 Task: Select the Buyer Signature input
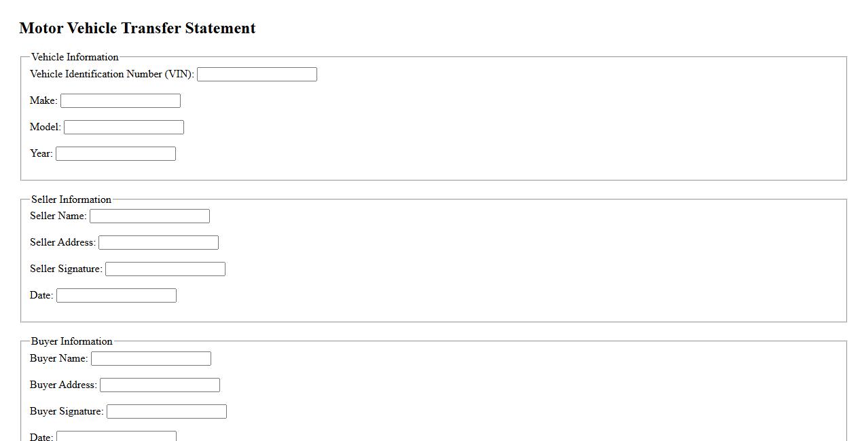pos(166,412)
